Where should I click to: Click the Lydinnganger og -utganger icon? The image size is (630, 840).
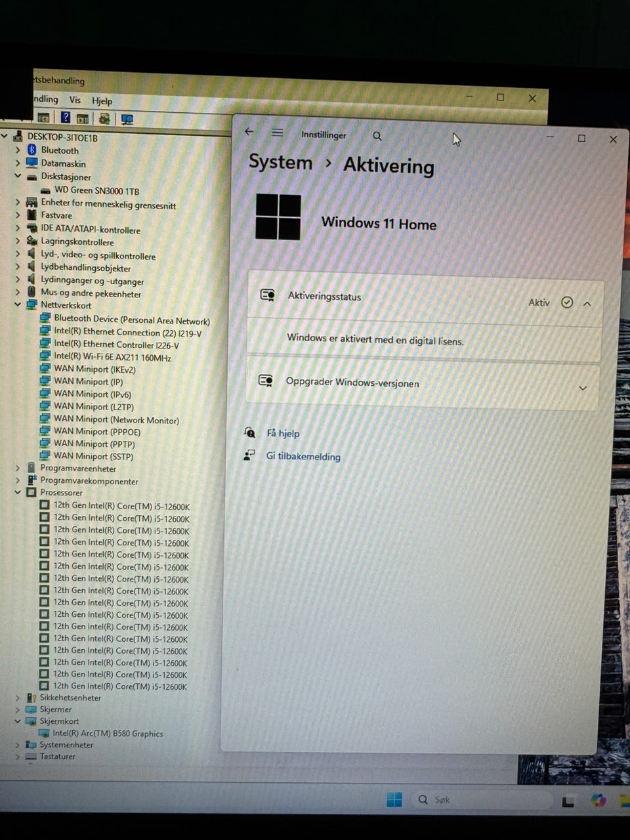click(x=31, y=280)
